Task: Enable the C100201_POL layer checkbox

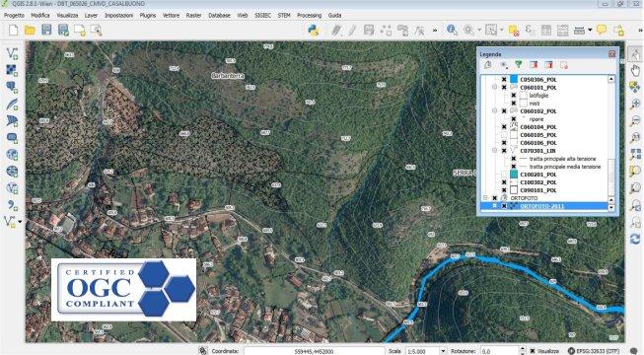Action: pos(504,175)
